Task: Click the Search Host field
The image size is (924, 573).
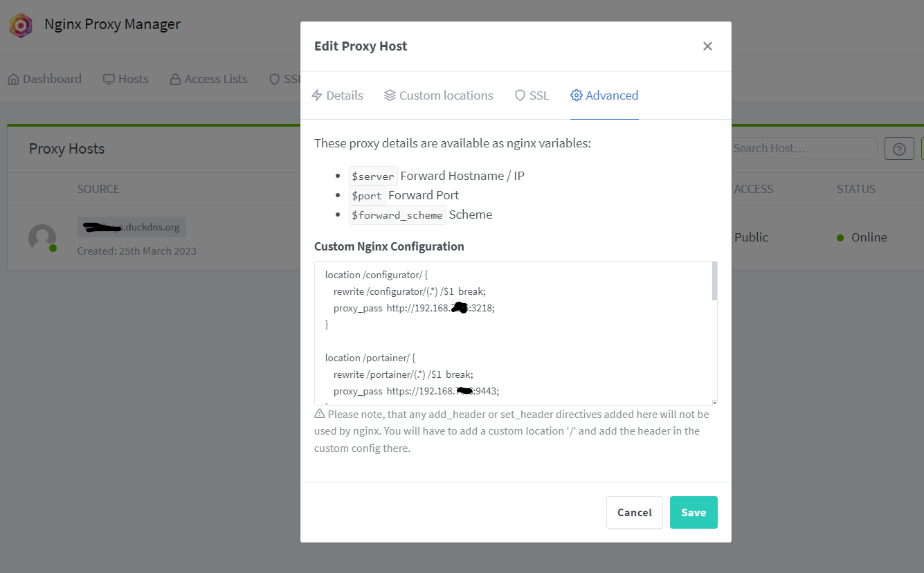Action: (803, 147)
